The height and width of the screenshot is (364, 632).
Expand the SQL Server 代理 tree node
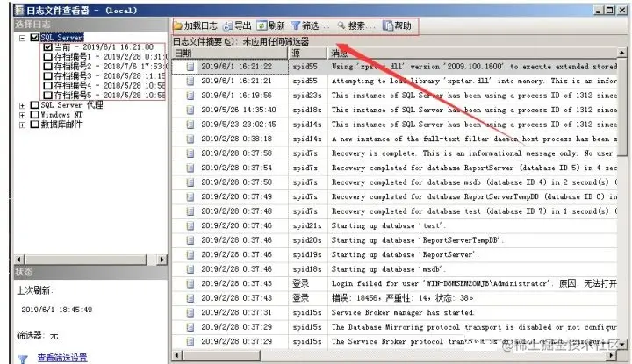[23, 105]
